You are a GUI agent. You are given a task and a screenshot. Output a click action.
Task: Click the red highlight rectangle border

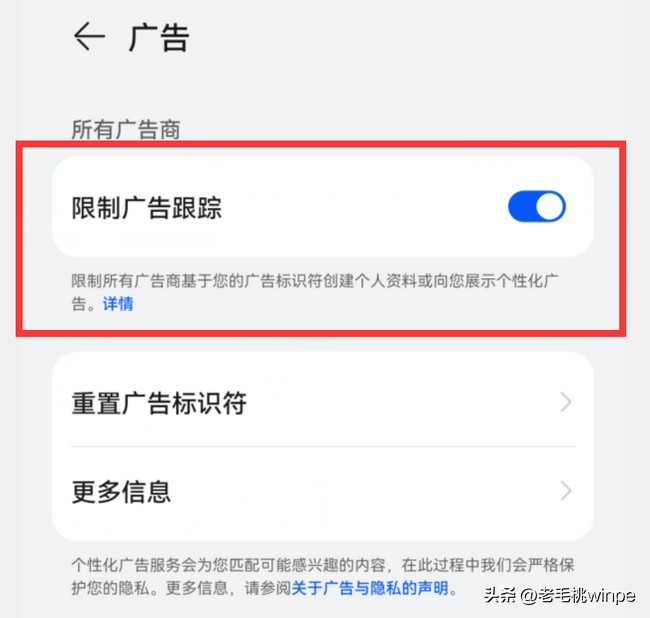(x=321, y=143)
